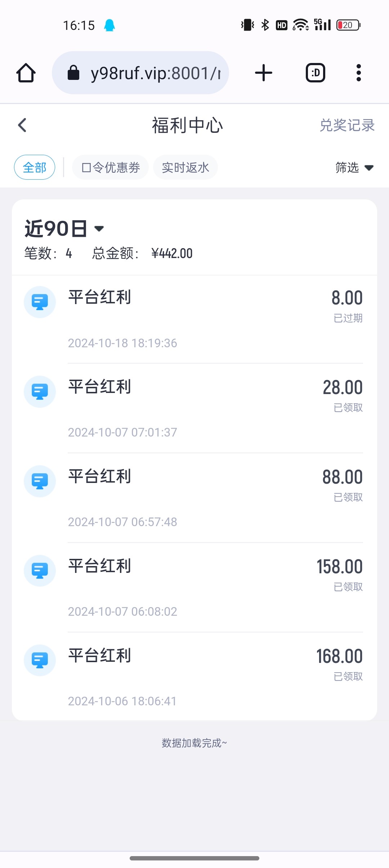The height and width of the screenshot is (868, 389).
Task: Tap the expired 已过期 status label
Action: point(348,318)
